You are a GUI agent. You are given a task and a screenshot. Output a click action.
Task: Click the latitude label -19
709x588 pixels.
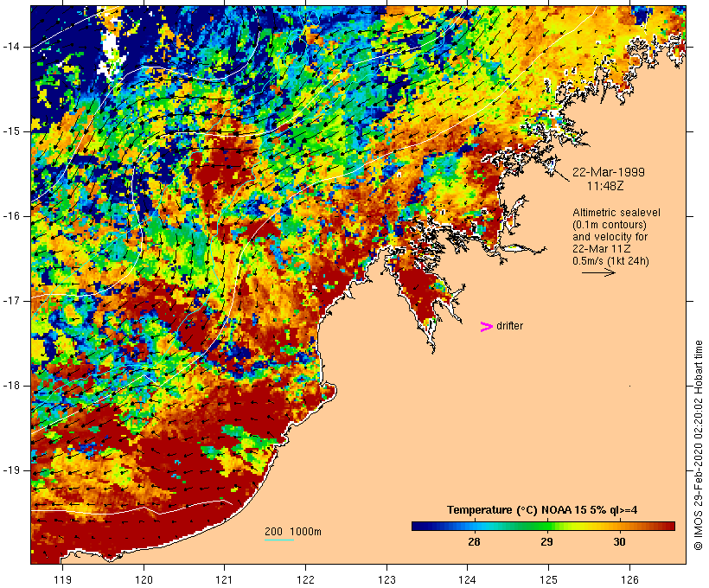click(11, 470)
